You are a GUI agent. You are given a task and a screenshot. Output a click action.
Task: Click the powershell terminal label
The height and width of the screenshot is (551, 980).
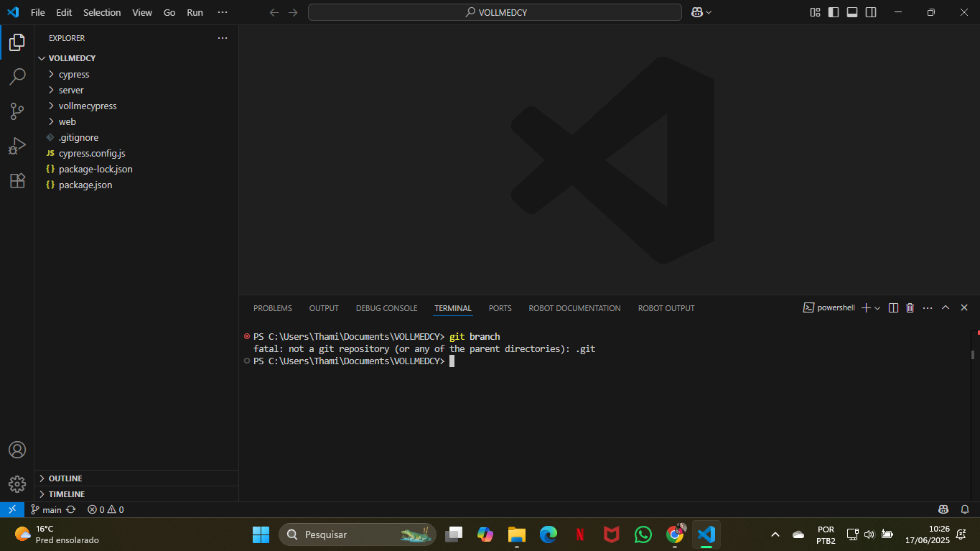pyautogui.click(x=829, y=307)
